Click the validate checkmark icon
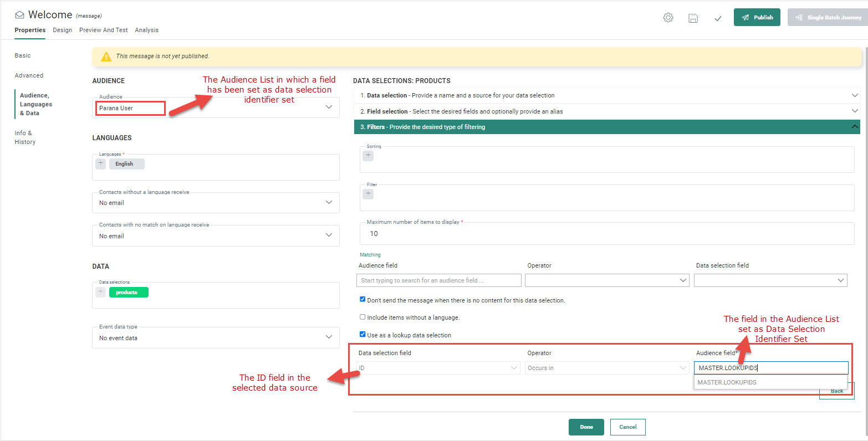This screenshot has height=441, width=868. click(718, 18)
